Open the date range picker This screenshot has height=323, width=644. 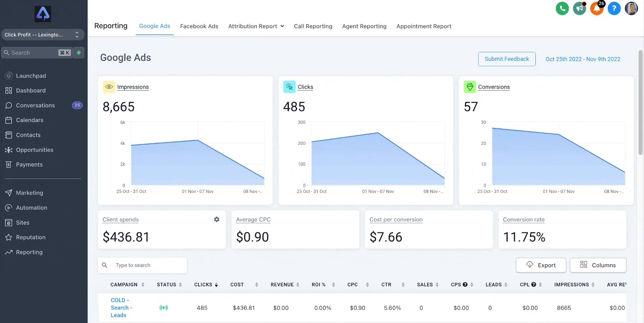click(x=583, y=59)
